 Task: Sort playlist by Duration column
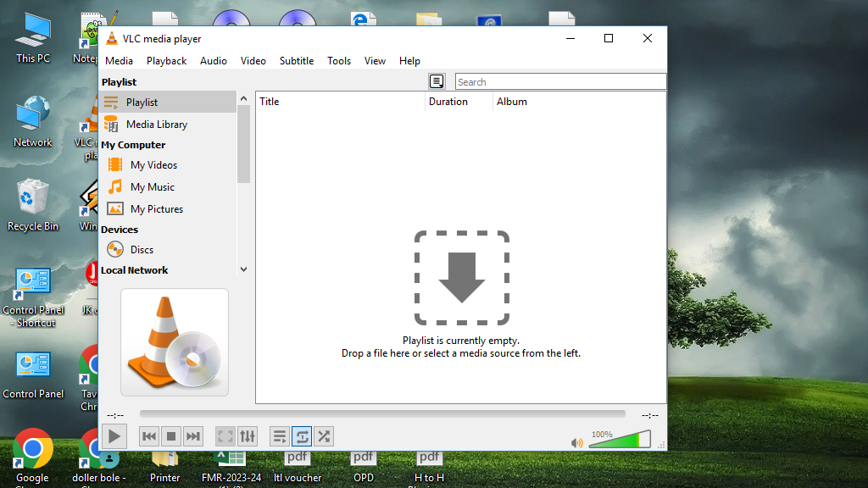(x=459, y=102)
